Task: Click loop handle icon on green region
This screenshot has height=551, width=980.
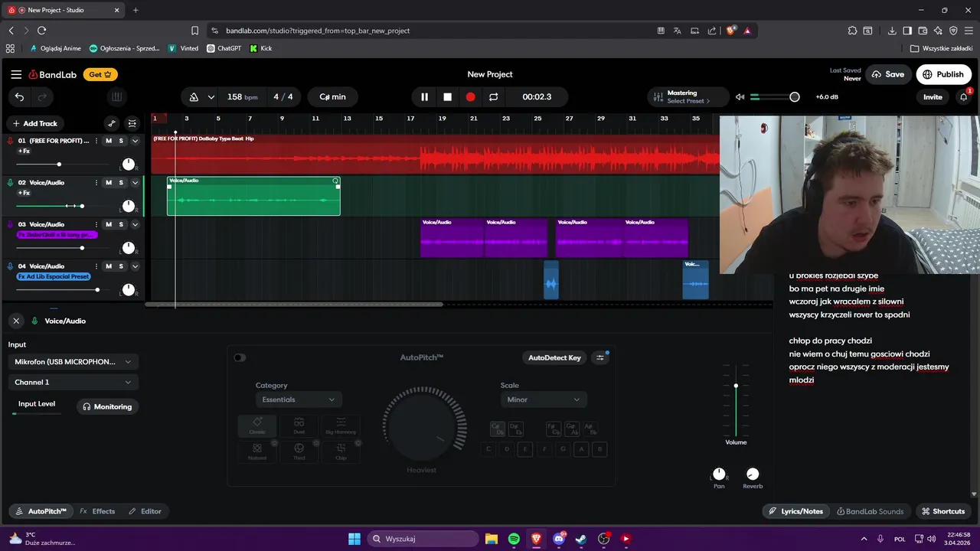Action: 335,181
